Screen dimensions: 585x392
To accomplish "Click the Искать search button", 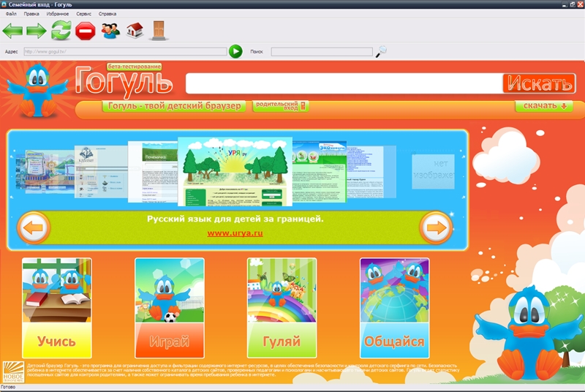I will tap(539, 83).
